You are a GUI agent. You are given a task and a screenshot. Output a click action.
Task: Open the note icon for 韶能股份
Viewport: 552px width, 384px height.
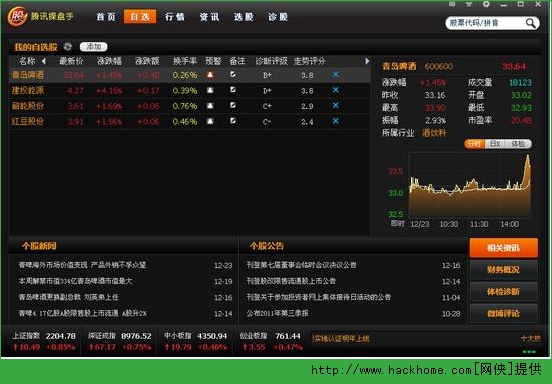pos(233,105)
